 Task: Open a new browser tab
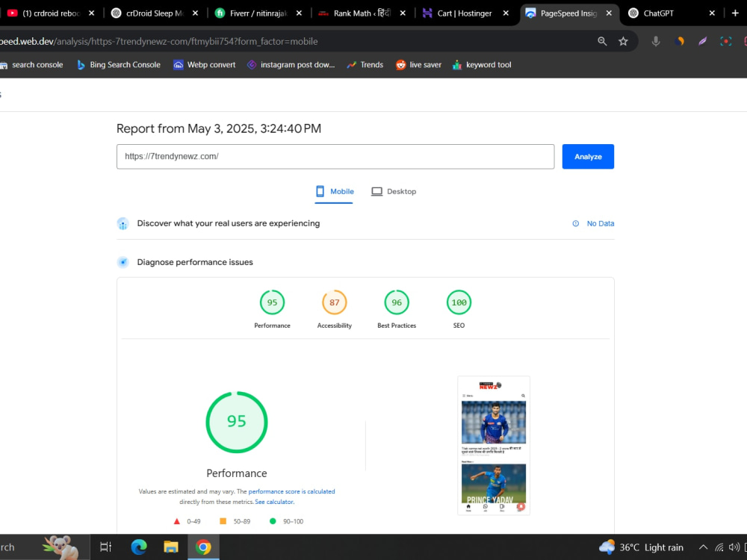click(735, 13)
